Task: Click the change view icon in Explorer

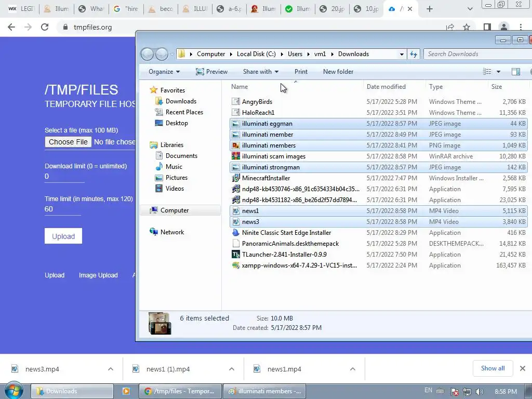Action: [x=487, y=72]
